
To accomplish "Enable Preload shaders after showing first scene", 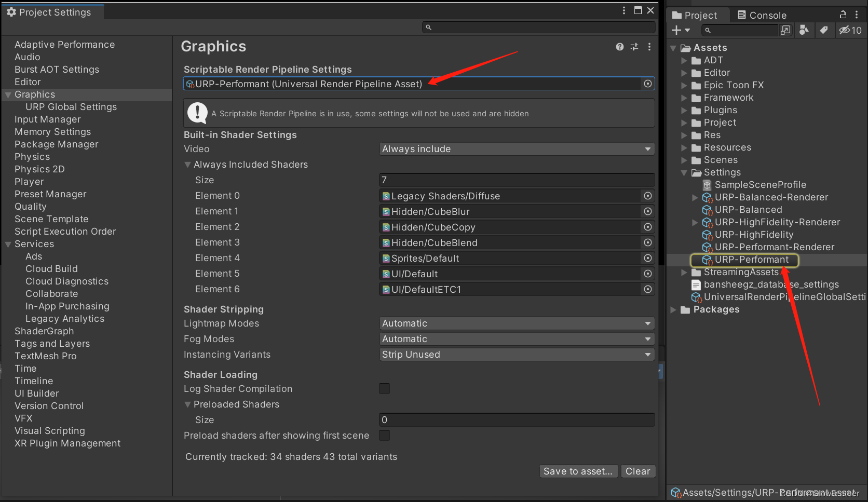I will click(x=384, y=436).
